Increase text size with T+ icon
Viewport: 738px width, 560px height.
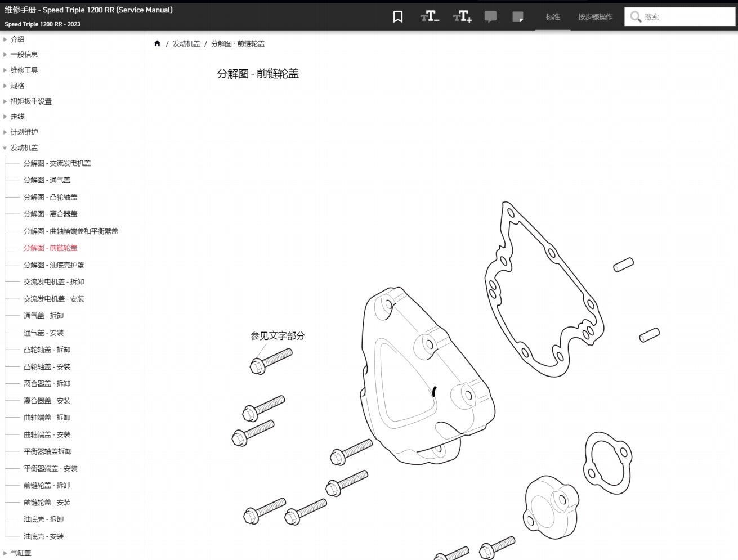[x=462, y=17]
